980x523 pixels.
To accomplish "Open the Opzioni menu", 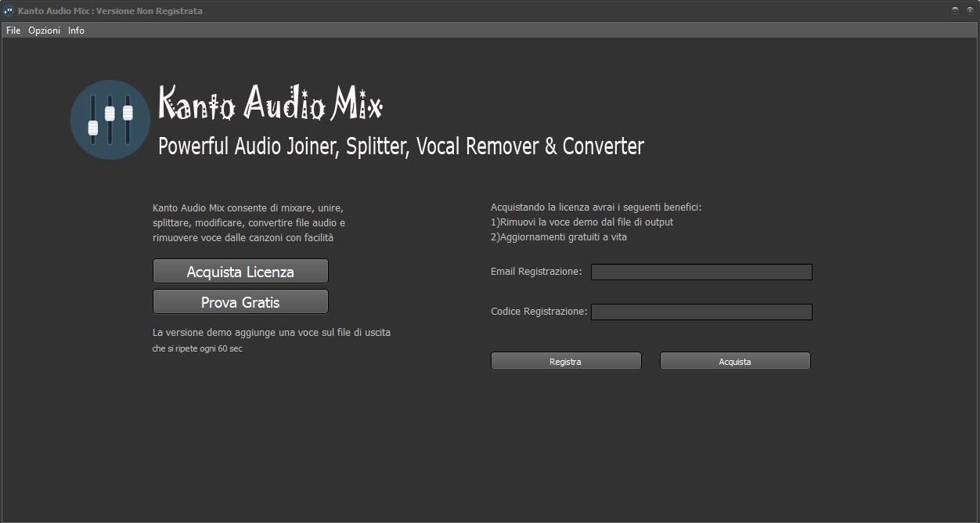I will tap(45, 31).
